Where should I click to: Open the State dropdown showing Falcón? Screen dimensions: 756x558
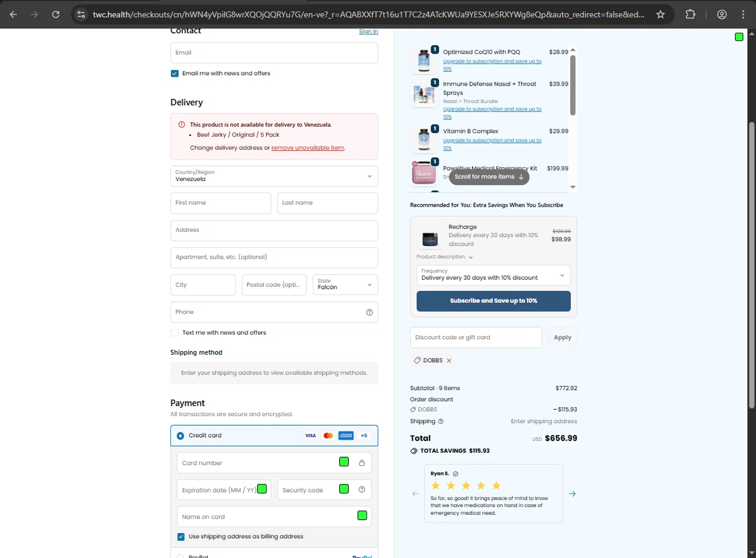(345, 284)
